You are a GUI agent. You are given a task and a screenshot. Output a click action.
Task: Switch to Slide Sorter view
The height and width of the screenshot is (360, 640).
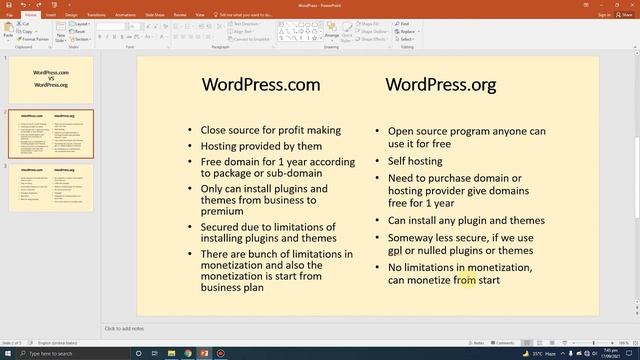[540, 343]
